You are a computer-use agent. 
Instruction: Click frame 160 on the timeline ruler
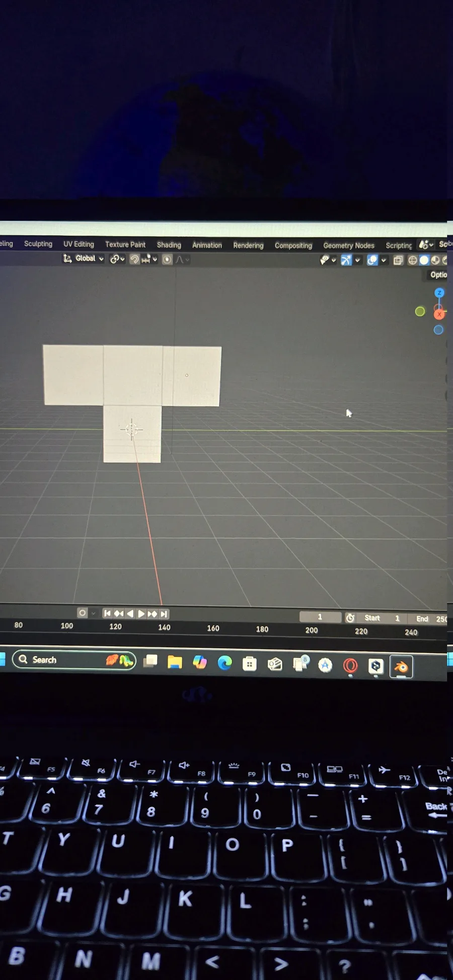tap(213, 628)
